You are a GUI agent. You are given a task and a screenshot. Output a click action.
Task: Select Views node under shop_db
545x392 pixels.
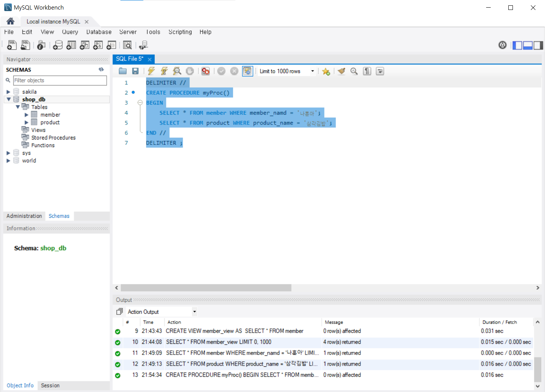(x=38, y=130)
